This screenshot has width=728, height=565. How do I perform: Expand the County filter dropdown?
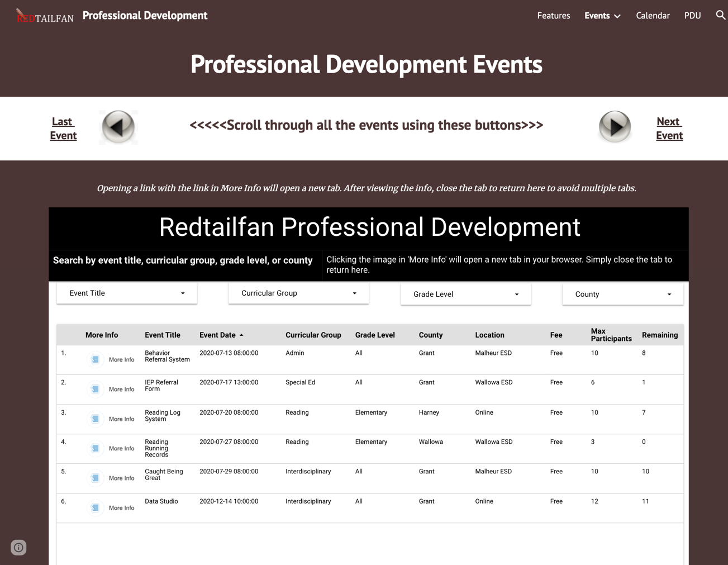622,294
